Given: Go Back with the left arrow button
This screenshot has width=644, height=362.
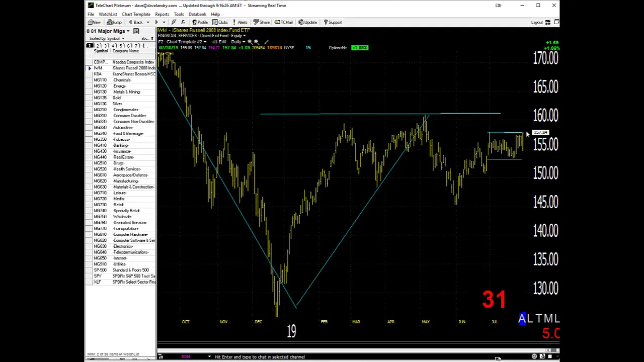Looking at the screenshot, I should pyautogui.click(x=135, y=22).
